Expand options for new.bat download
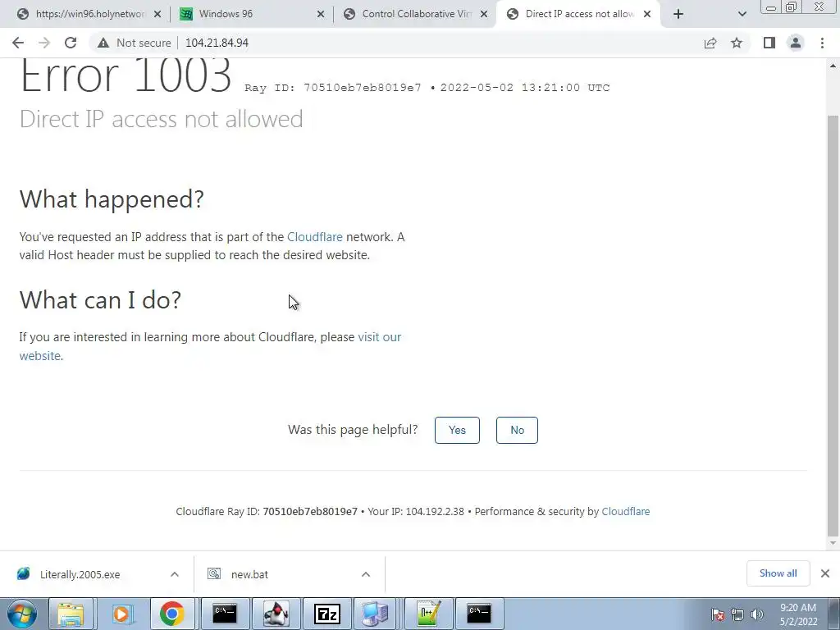 [366, 574]
